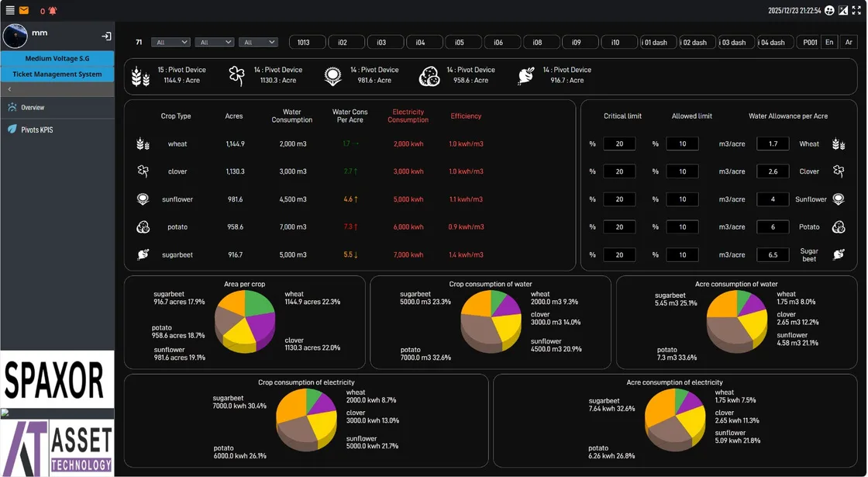This screenshot has height=477, width=868.
Task: Click the potato icon in the crop table row
Action: click(x=143, y=226)
